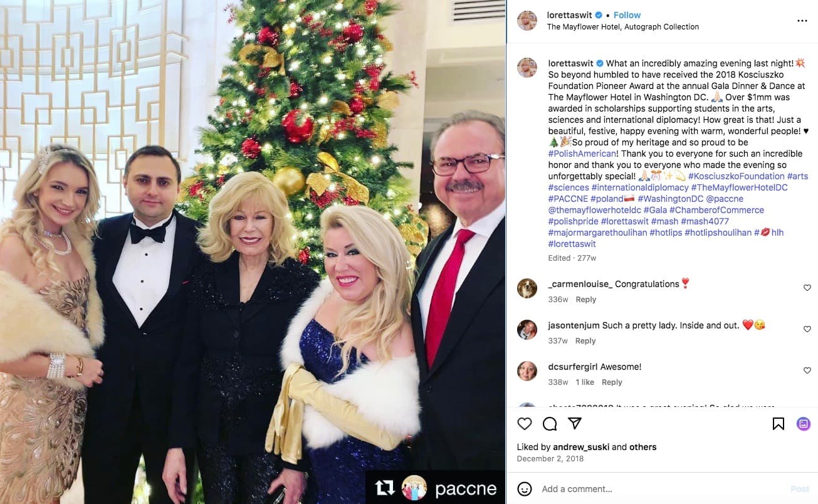Share the post via paper plane icon
This screenshot has width=818, height=504.
pyautogui.click(x=575, y=424)
